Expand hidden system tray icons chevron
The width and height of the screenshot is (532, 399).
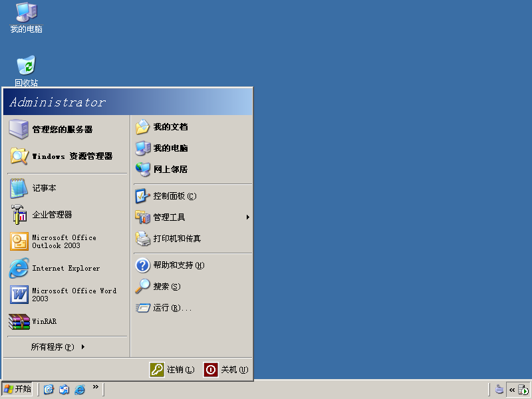[x=512, y=390]
